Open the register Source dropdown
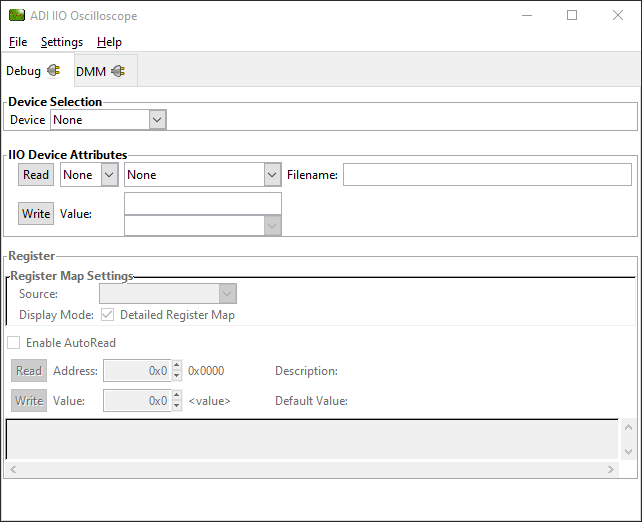 click(227, 294)
